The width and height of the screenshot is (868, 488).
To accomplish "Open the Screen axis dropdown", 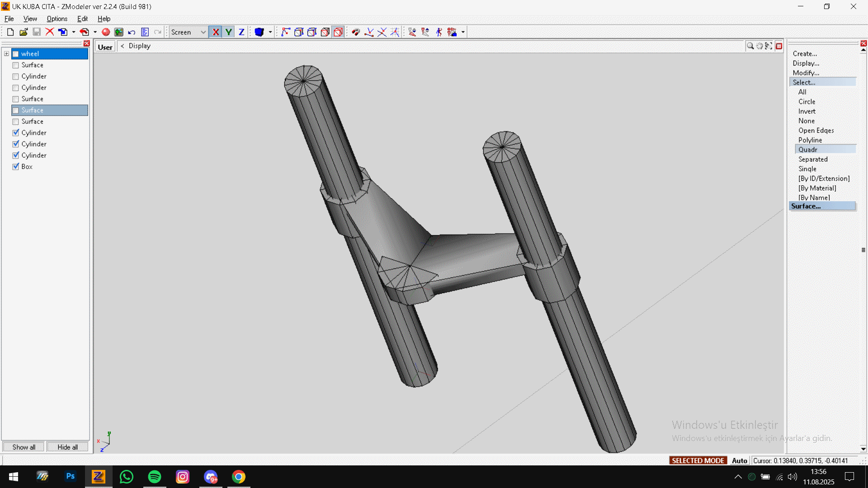I will point(203,32).
